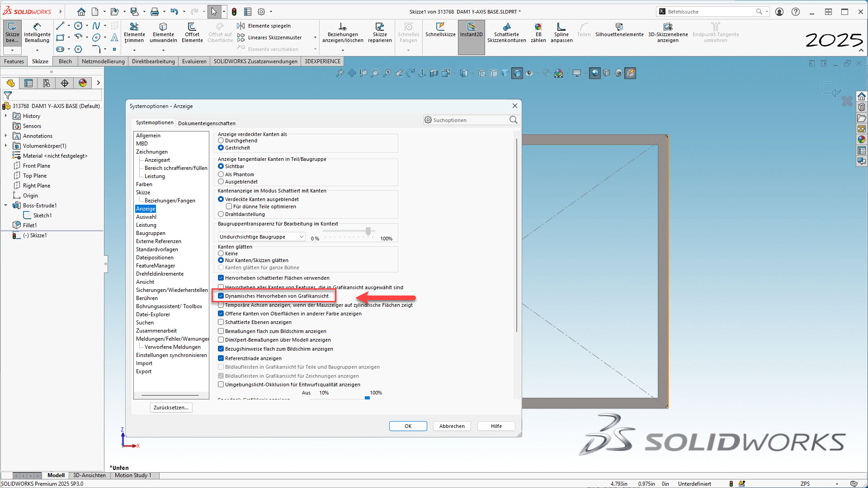868x488 pixels.
Task: Open the Skizze beenden dropdown arrow
Action: (x=12, y=50)
